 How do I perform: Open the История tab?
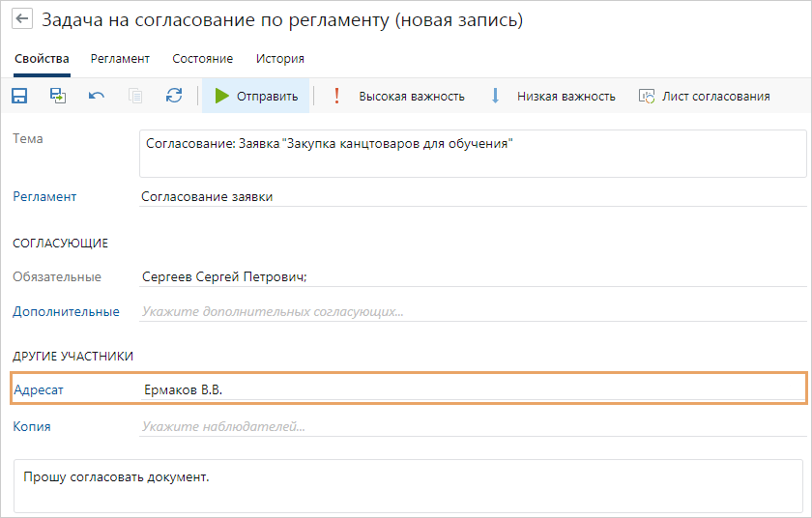279,59
